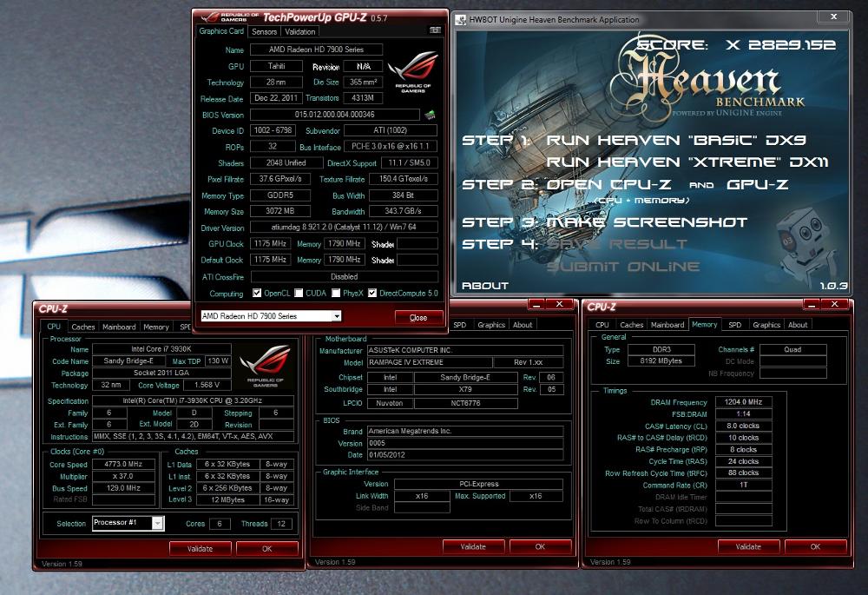Switch to GPU-Z Sensors tab
The height and width of the screenshot is (595, 868).
264,31
